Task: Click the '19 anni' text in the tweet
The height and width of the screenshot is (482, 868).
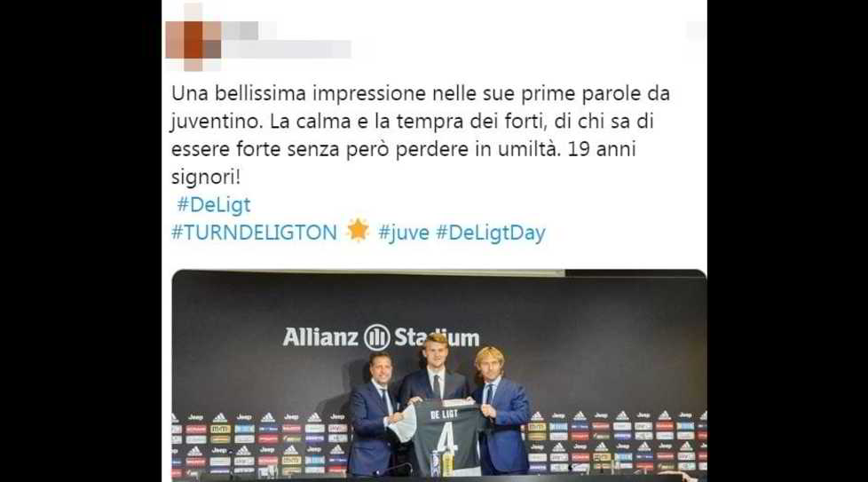Action: click(601, 149)
